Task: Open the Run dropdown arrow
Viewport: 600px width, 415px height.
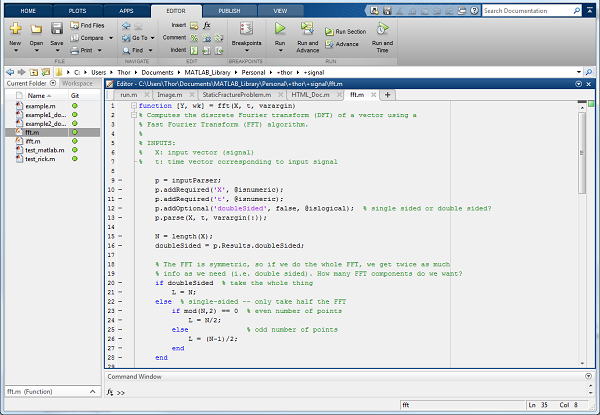Action: [x=280, y=50]
